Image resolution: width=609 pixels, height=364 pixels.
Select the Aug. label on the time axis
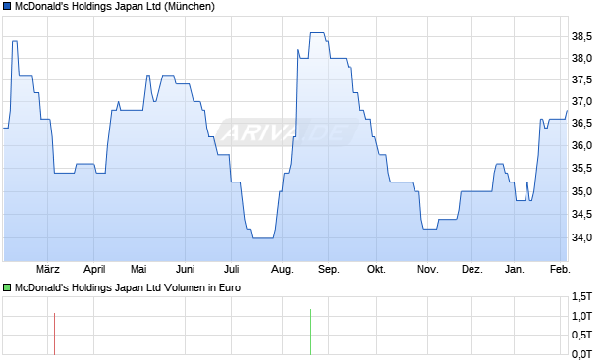coord(282,269)
